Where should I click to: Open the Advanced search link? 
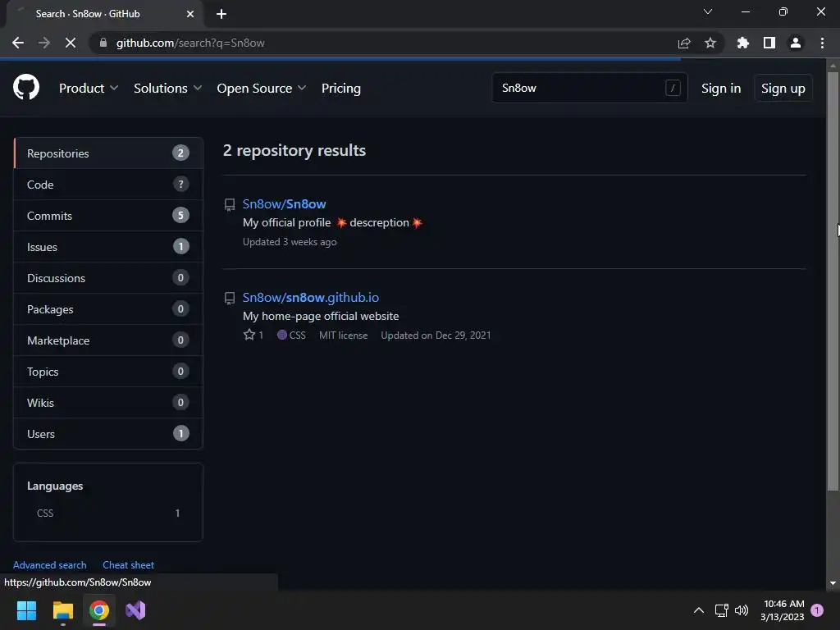[49, 564]
